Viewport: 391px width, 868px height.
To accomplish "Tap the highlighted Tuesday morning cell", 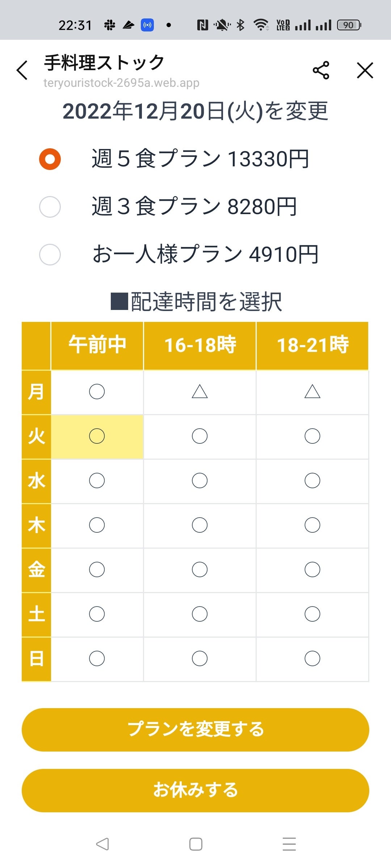I will pos(97,436).
